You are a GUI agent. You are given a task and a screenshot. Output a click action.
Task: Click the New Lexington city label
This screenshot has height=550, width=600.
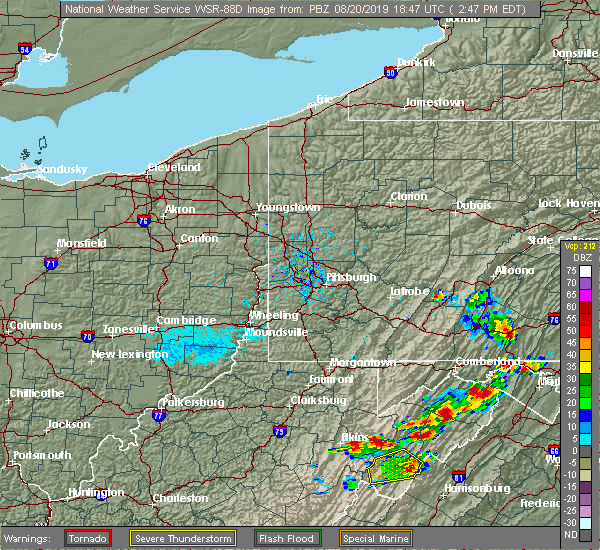point(130,354)
